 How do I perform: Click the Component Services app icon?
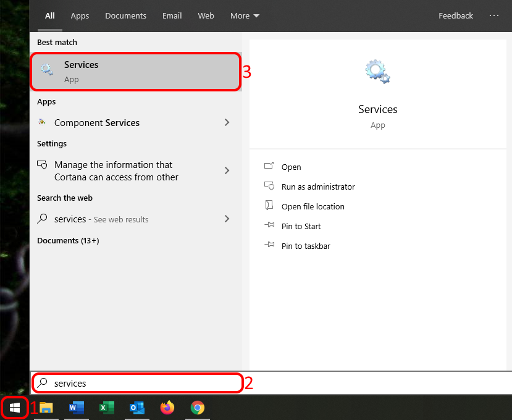pos(42,122)
